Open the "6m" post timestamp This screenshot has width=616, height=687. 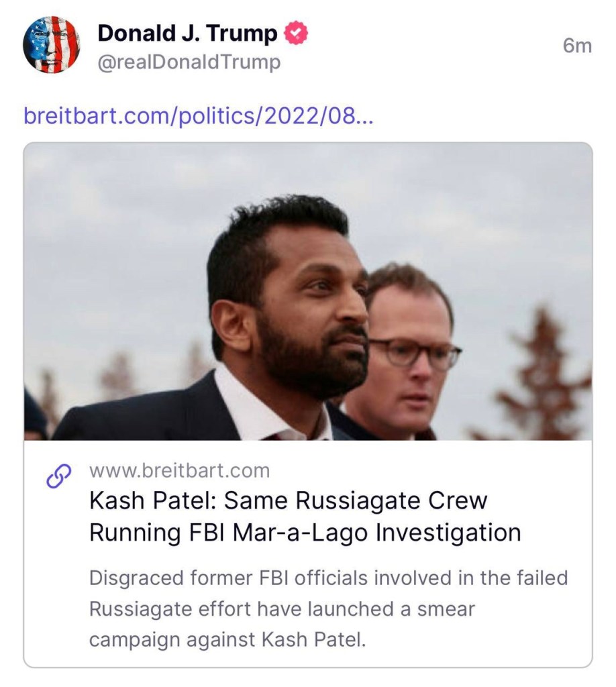[577, 46]
